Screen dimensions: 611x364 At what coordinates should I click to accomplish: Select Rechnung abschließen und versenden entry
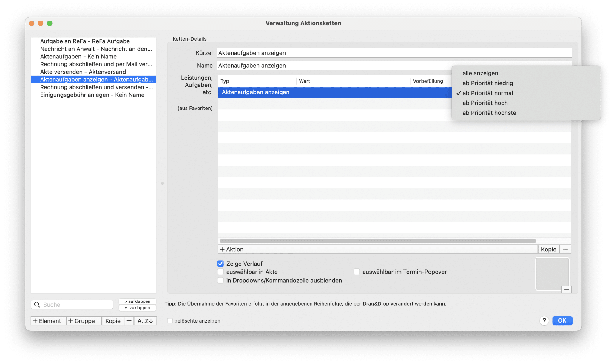(x=93, y=87)
